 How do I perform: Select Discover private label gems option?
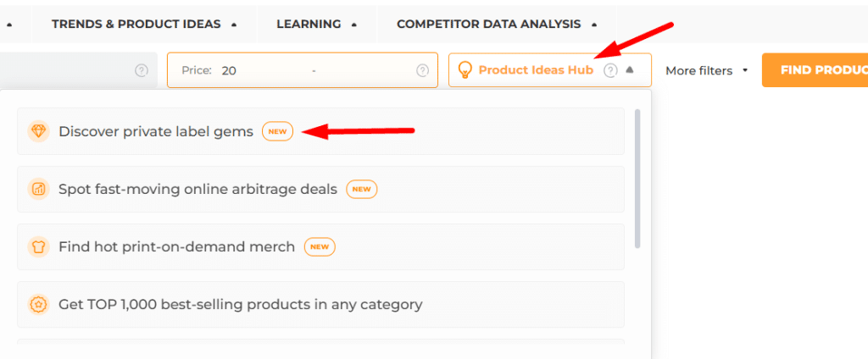pos(321,131)
